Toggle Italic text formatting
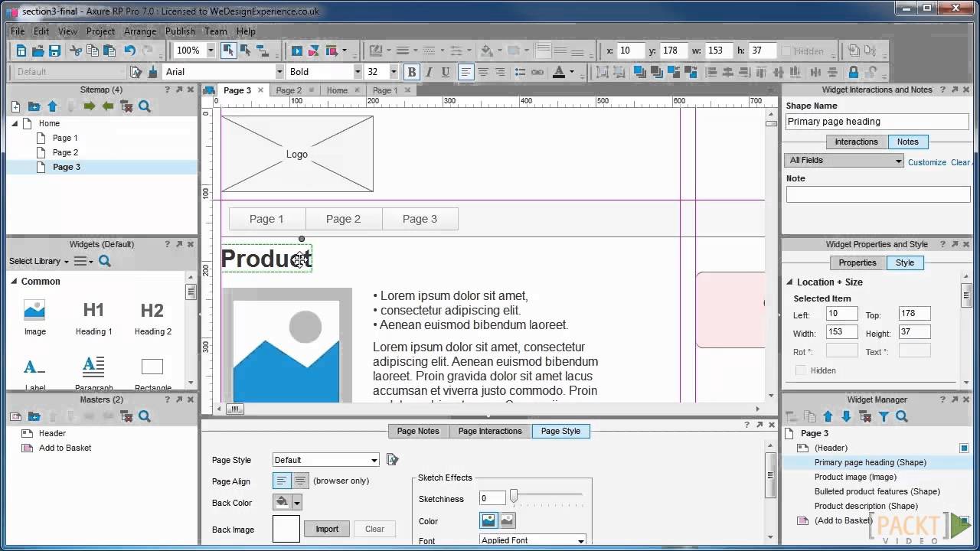Screen dimensions: 980x551 tap(428, 72)
